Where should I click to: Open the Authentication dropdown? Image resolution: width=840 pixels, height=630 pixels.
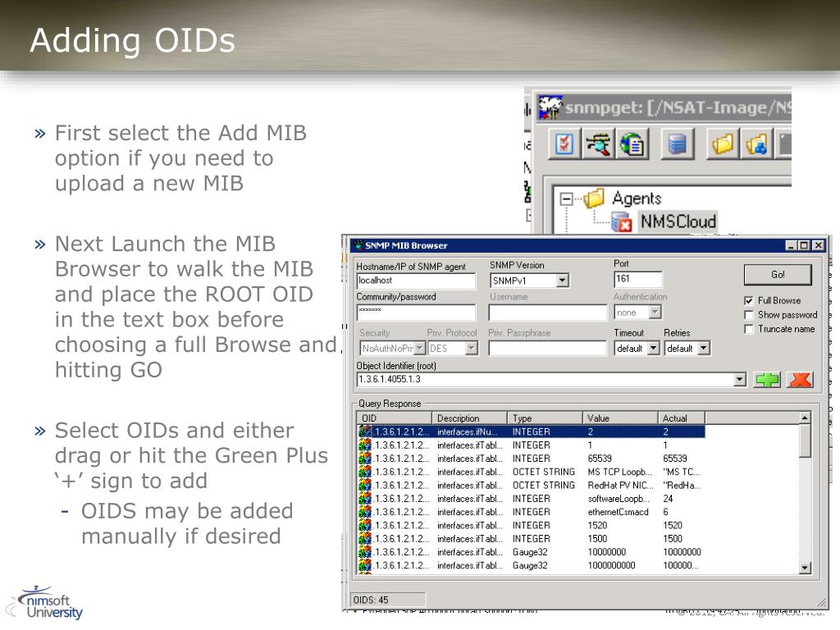click(x=655, y=312)
